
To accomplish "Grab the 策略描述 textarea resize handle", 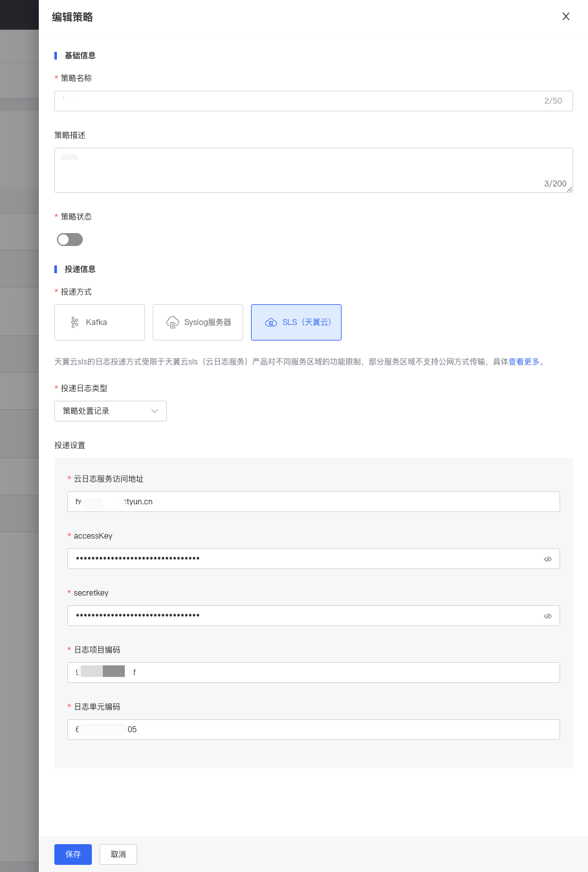I will click(569, 189).
